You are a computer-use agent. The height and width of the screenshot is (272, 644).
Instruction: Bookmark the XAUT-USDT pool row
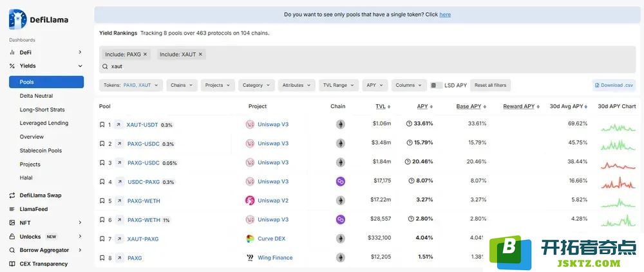point(102,124)
